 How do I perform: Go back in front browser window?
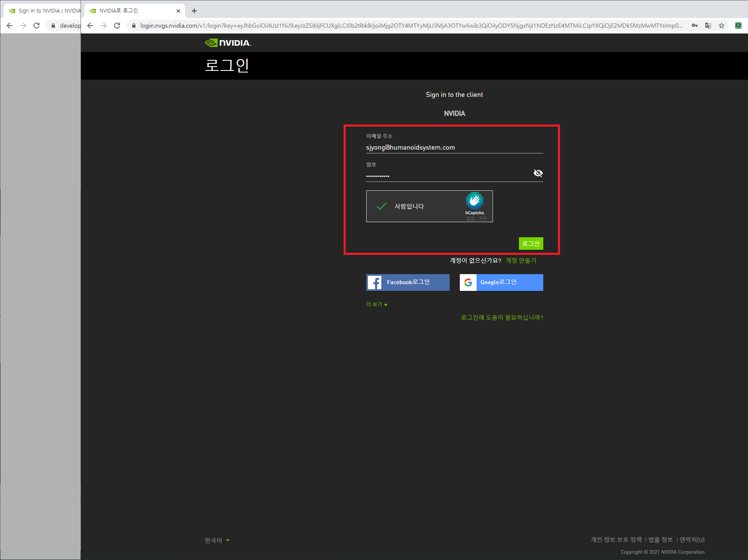90,26
